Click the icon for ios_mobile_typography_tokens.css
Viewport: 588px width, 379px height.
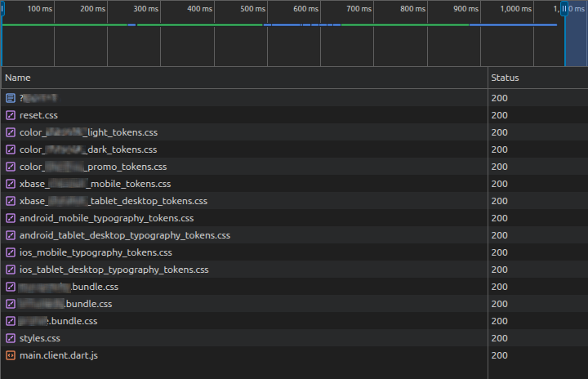click(11, 252)
